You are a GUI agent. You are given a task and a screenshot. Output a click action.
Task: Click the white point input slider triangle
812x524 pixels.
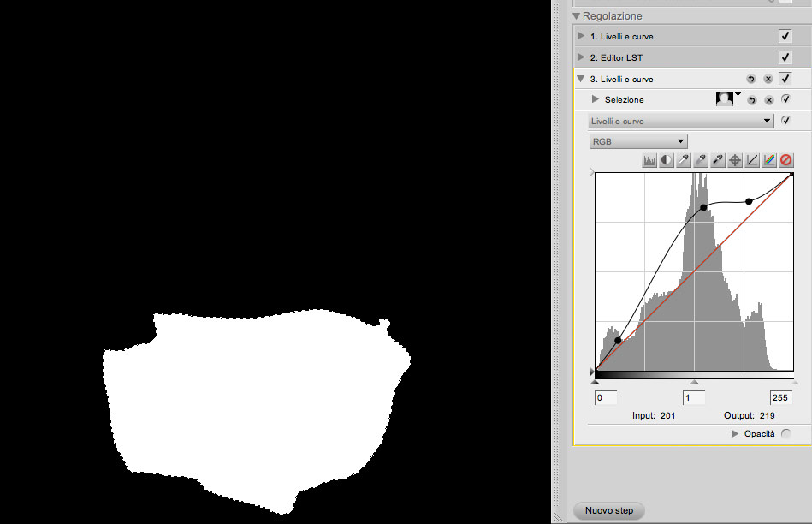tap(793, 382)
